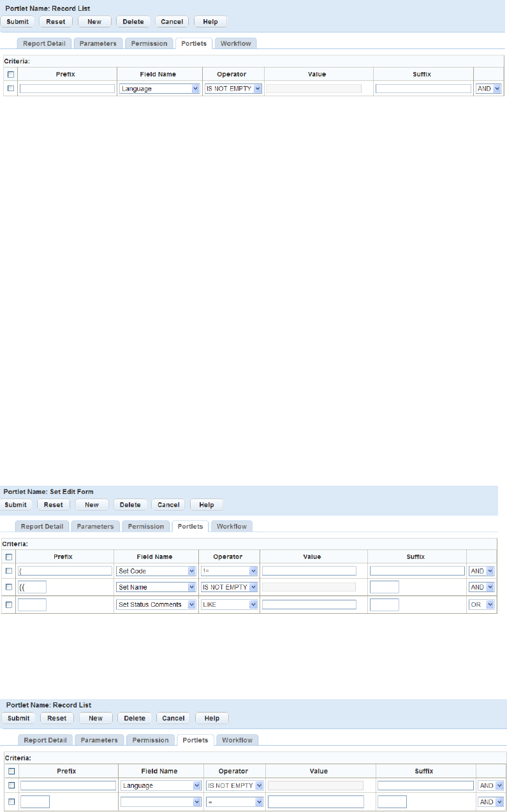This screenshot has height=812, width=507.
Task: Click Reset in the Set Edit Form portlet
Action: [54, 505]
